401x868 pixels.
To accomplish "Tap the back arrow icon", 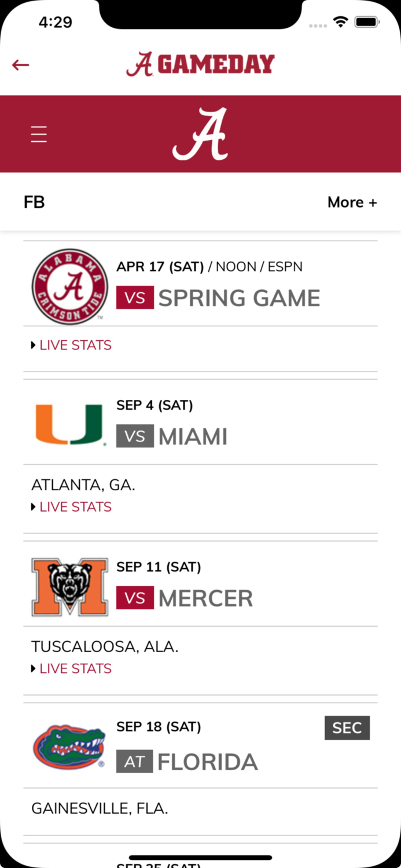I will (21, 65).
